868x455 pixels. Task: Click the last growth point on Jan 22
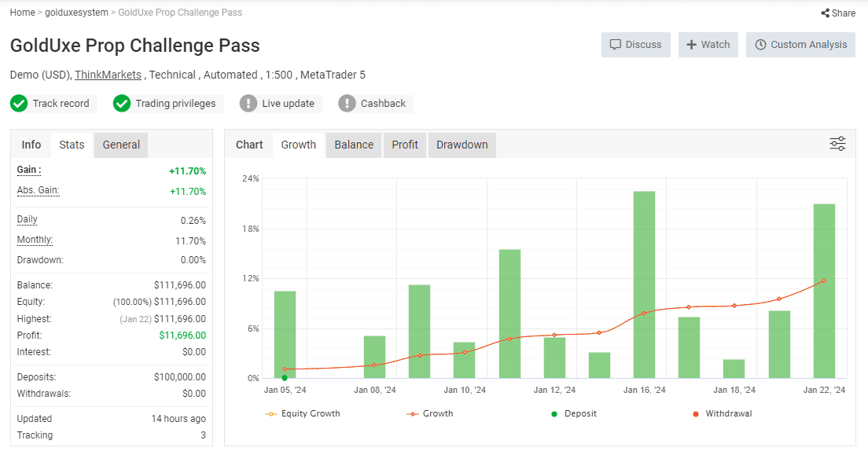(824, 281)
